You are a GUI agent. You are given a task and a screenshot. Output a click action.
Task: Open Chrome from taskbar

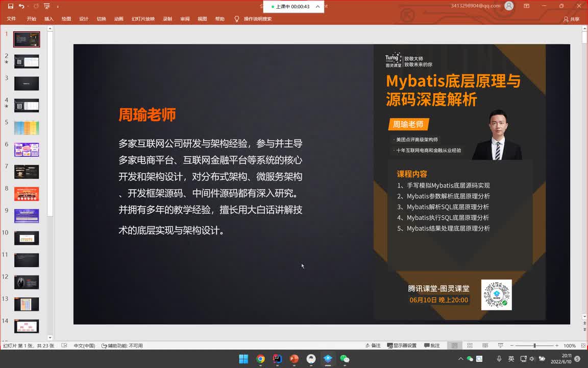(260, 359)
